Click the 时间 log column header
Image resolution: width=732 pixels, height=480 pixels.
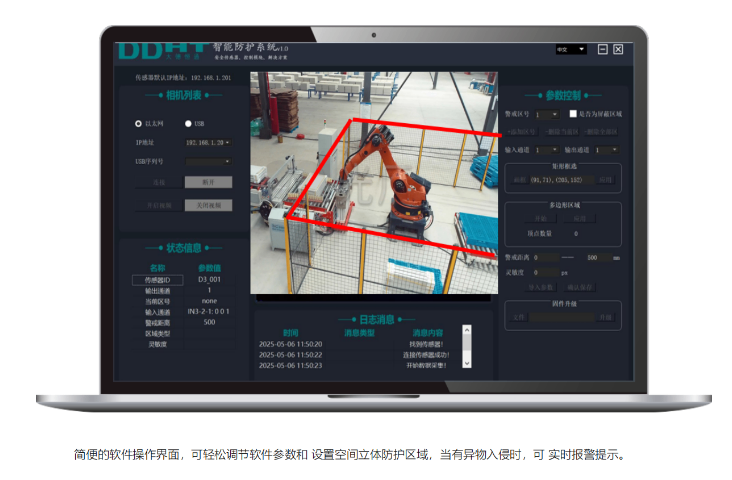coord(290,332)
